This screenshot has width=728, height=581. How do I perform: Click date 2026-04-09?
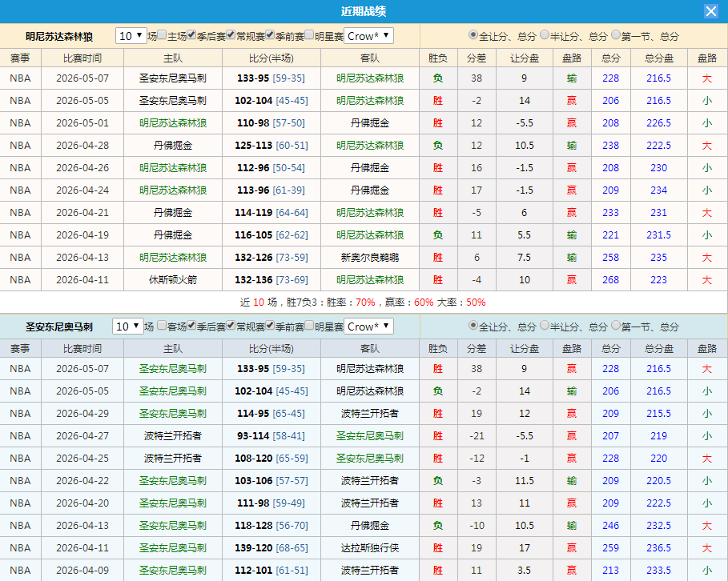point(82,571)
